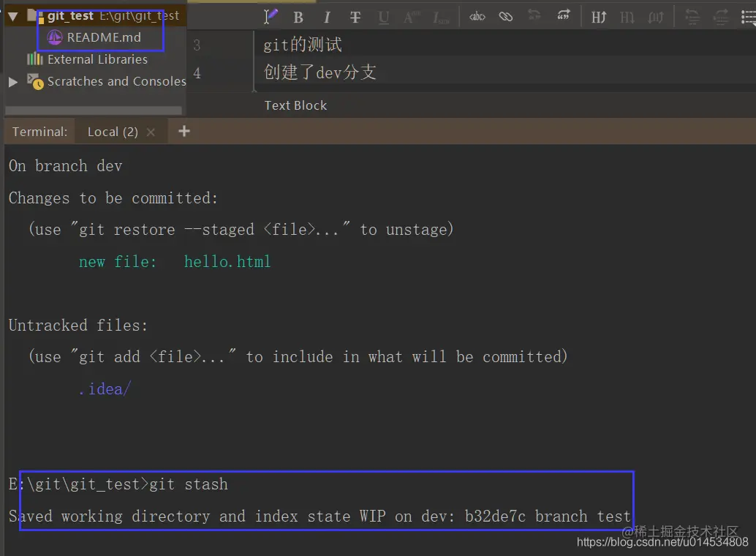Click the text cursor edit icon in toolbar
Viewport: 756px width, 556px height.
click(x=271, y=17)
